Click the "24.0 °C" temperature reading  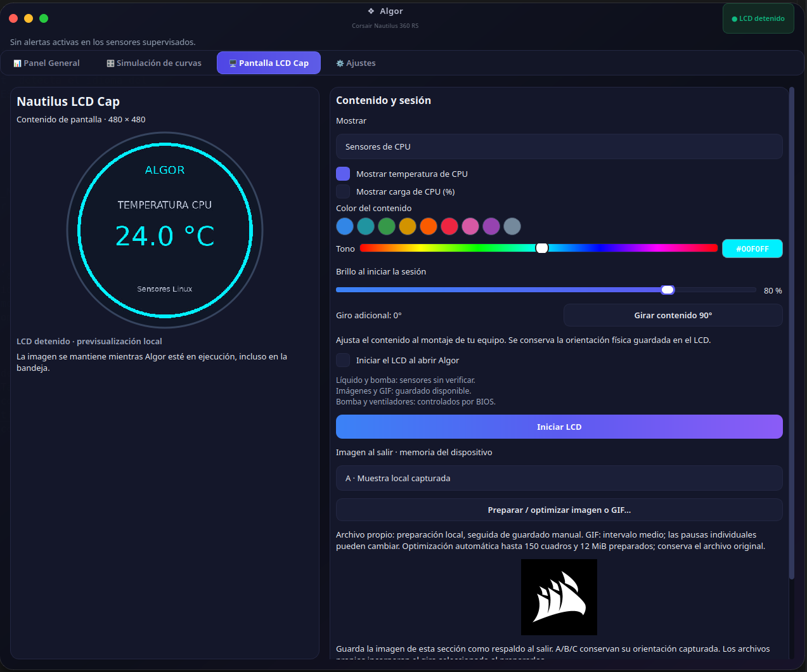(165, 236)
